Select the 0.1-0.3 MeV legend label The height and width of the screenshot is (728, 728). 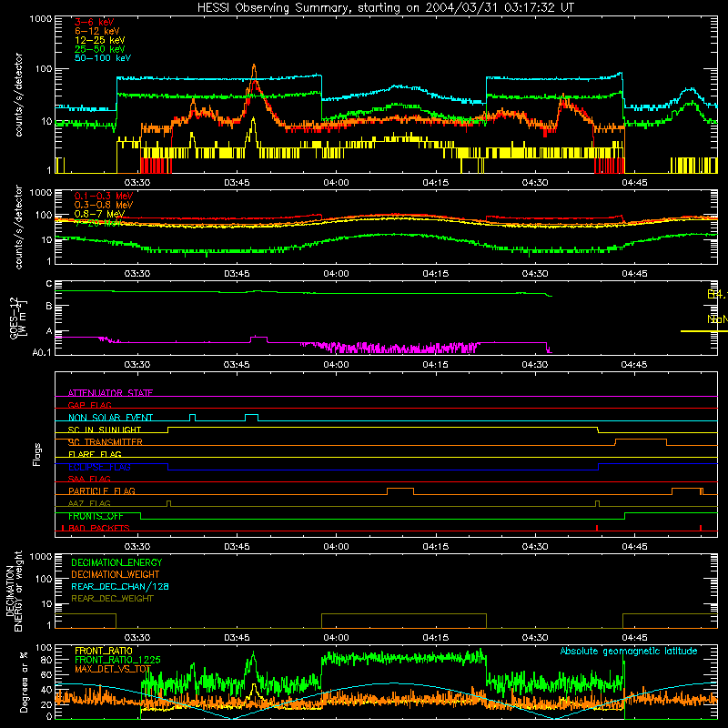104,196
